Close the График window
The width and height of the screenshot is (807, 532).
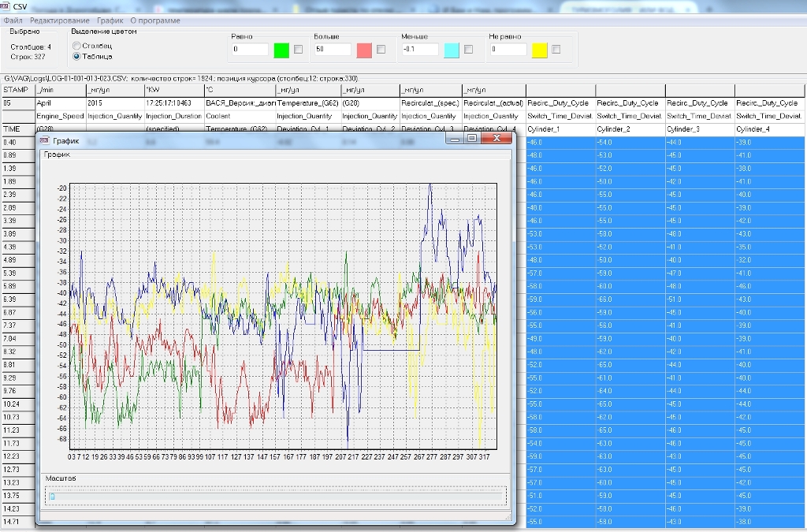(496, 138)
